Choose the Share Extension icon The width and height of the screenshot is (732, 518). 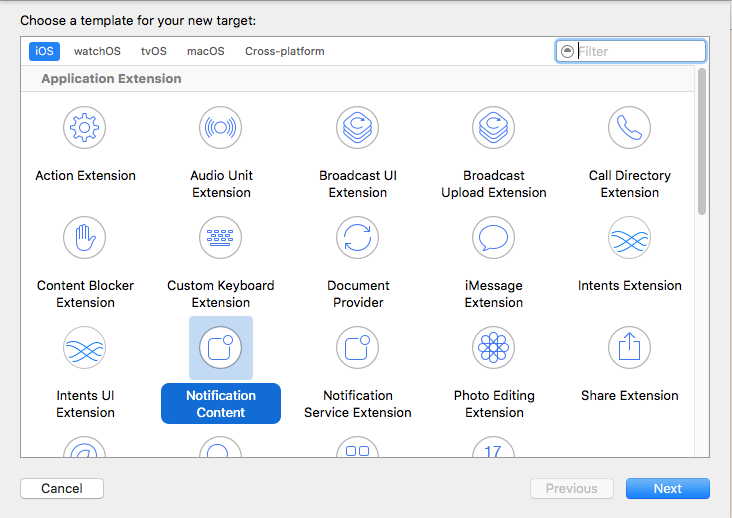[629, 347]
